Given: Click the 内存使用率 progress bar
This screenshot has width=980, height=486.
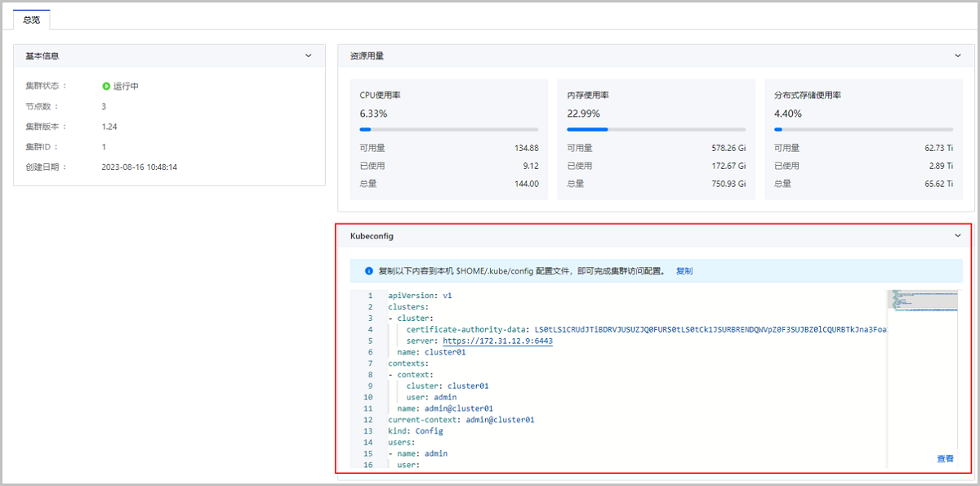Looking at the screenshot, I should coord(656,129).
